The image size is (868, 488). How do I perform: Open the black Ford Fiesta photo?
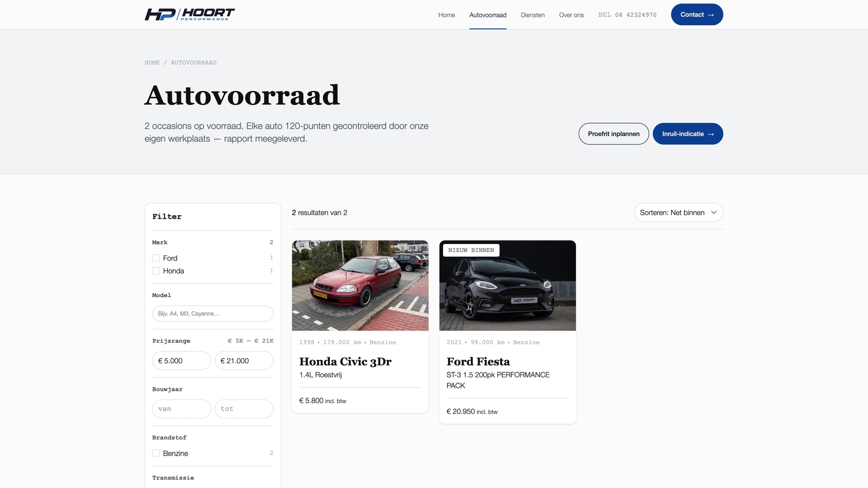[507, 286]
